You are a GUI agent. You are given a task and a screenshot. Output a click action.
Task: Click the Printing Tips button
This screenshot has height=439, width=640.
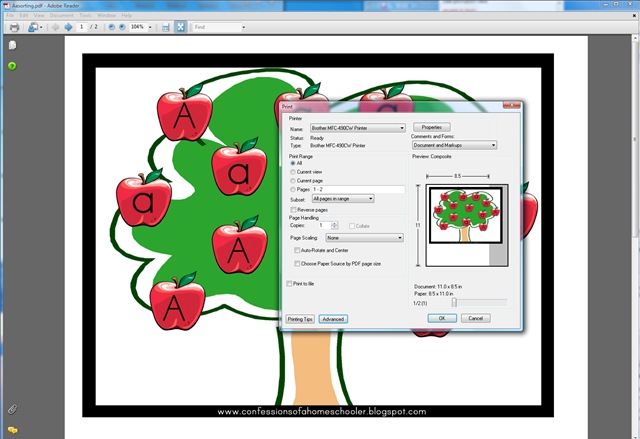coord(300,319)
